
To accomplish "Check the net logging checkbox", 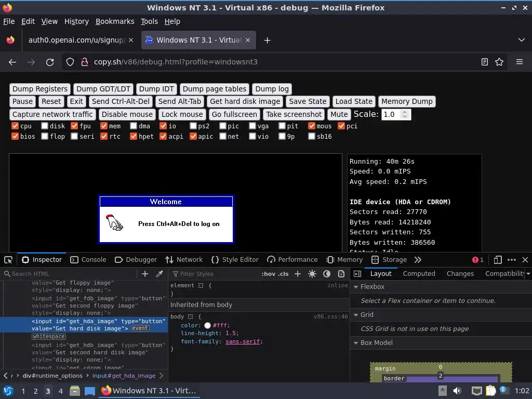I will coord(222,137).
